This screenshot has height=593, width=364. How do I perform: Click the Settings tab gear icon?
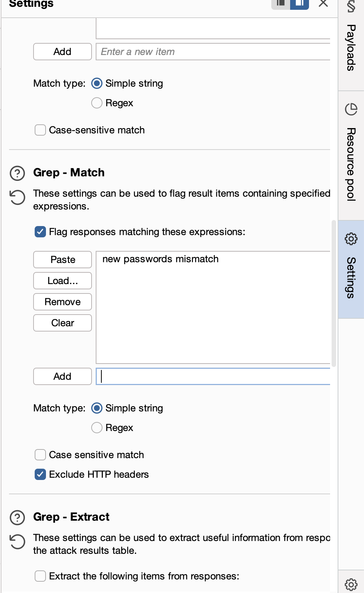coord(351,239)
